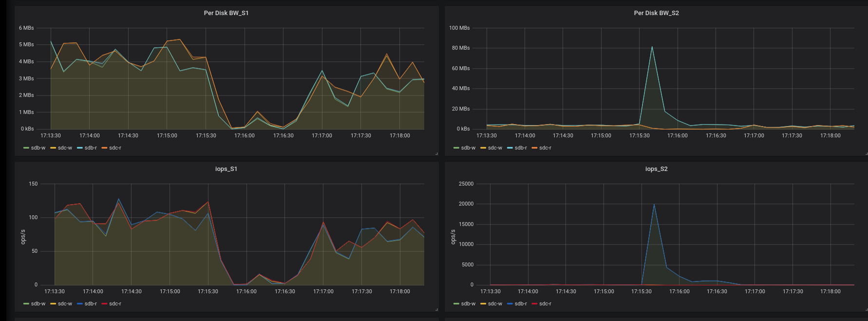Click the 150 y-axis label in iops_S1

point(33,184)
